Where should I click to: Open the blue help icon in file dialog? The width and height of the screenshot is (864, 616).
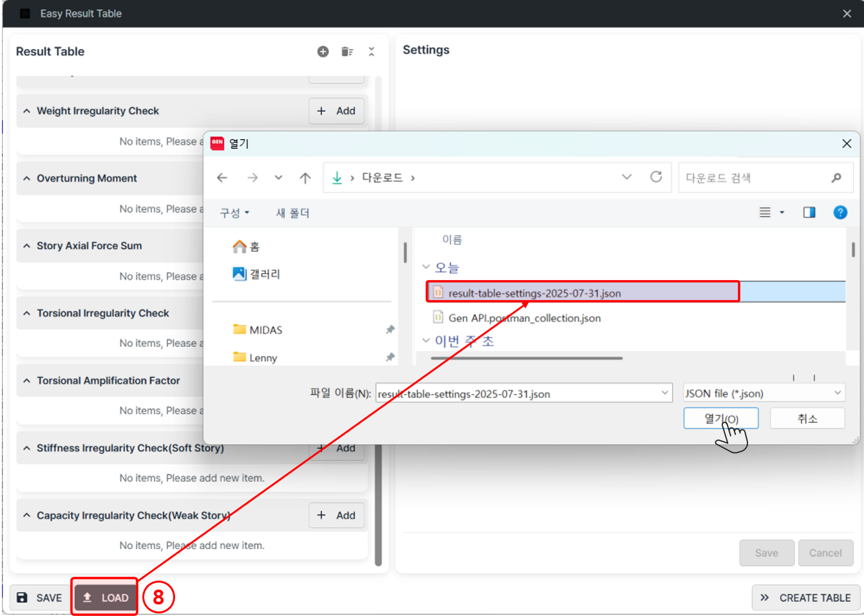click(x=840, y=212)
